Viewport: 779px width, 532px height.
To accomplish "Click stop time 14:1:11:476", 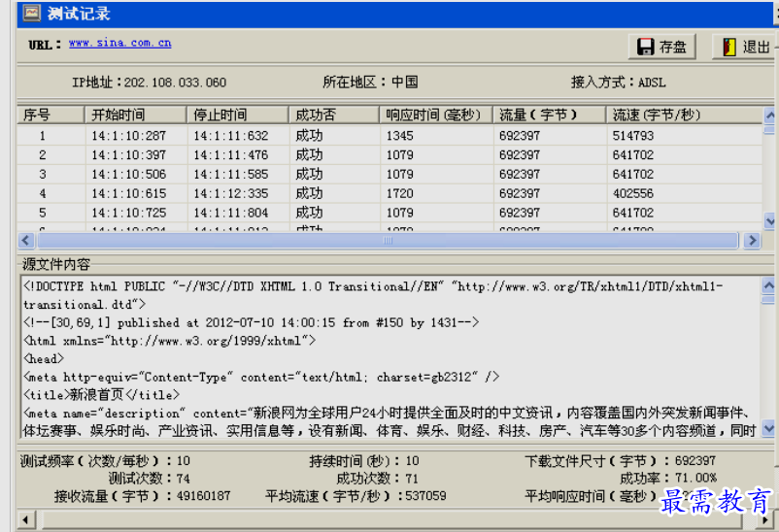I will coord(230,155).
